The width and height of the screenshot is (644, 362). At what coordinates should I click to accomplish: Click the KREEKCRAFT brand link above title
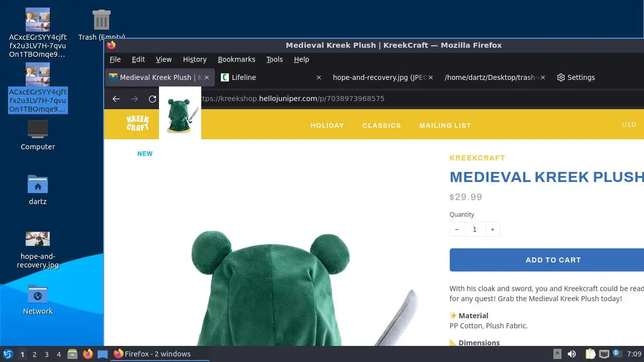click(x=477, y=158)
